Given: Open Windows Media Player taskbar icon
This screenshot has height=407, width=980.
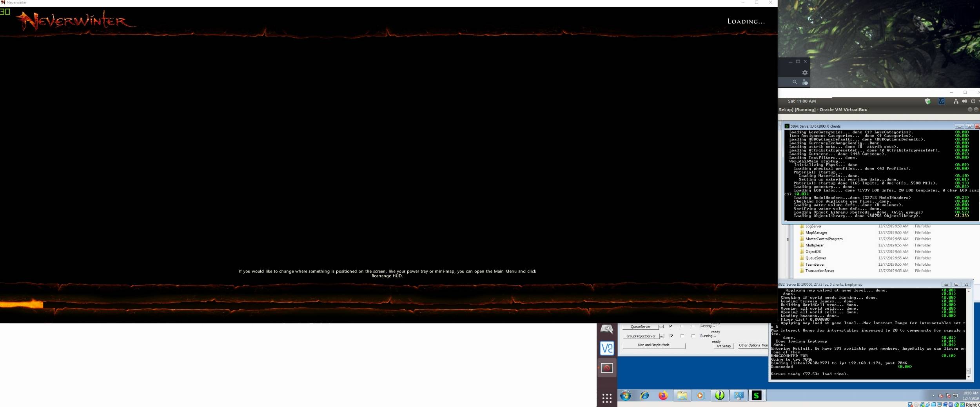Looking at the screenshot, I should [701, 396].
